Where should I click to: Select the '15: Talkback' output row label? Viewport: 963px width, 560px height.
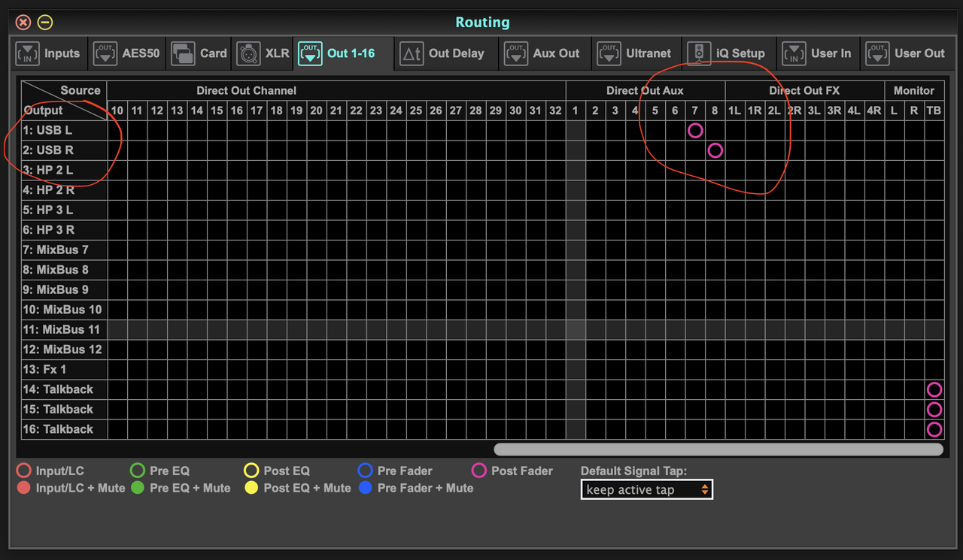tap(64, 410)
